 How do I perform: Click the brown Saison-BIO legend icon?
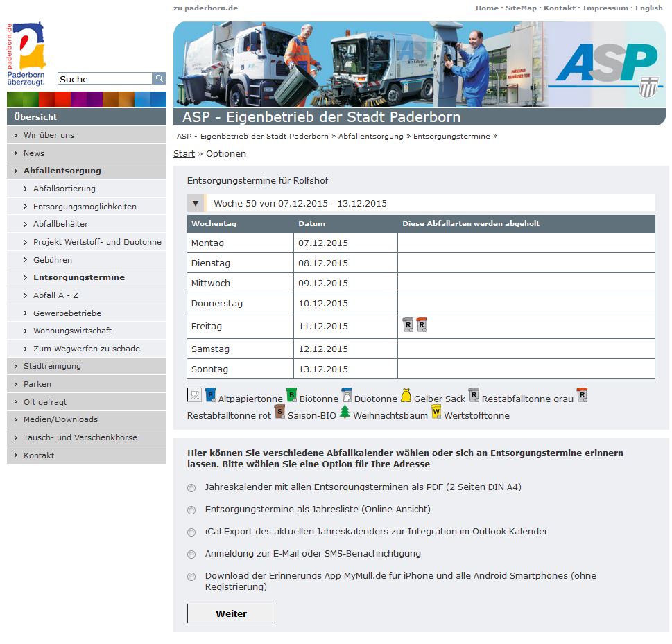279,411
